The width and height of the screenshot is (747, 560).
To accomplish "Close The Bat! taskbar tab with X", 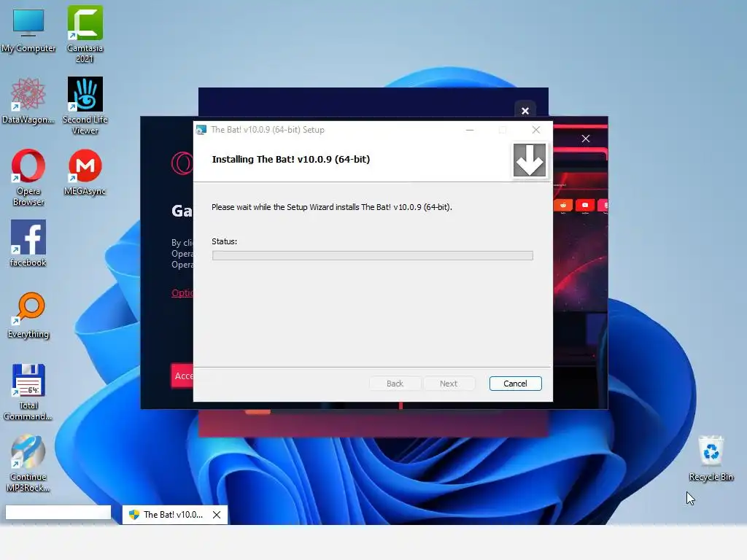I will coord(216,515).
